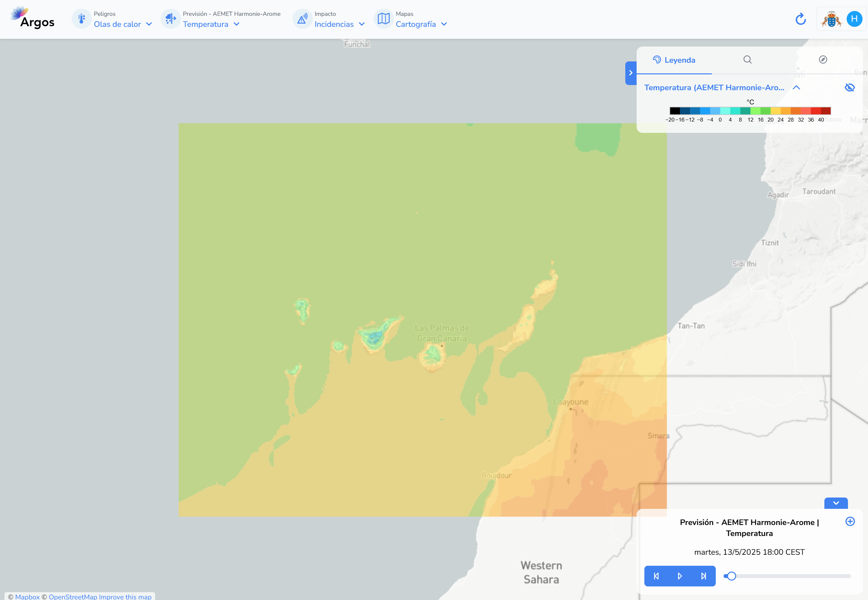
Task: Click the forecast time slider track
Action: 787,576
